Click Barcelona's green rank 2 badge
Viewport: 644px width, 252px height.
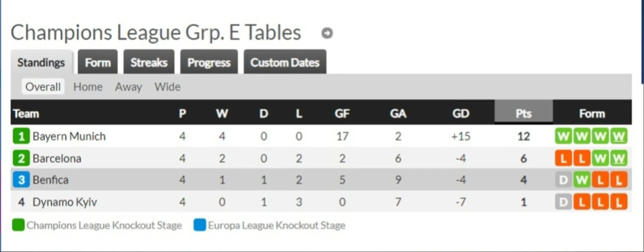click(21, 158)
